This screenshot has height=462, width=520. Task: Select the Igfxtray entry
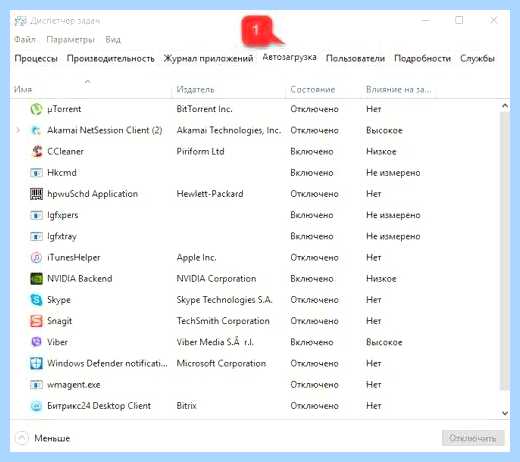[x=62, y=237]
